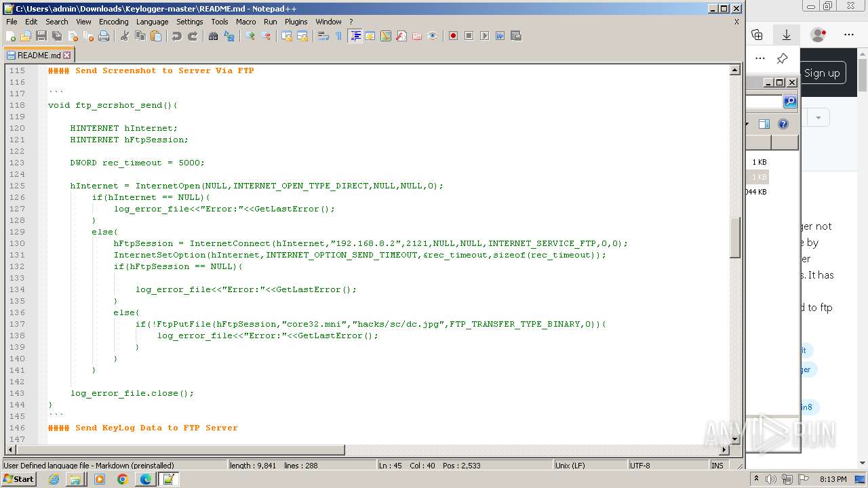Screen dimensions: 868x488
Task: Click the Synchronize horizontal scrolling icon
Action: (x=302, y=36)
